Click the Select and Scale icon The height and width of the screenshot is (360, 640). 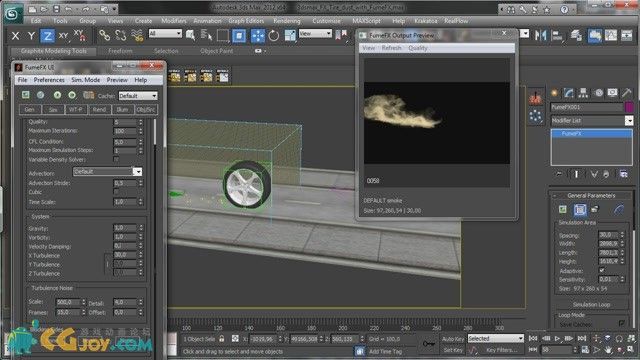click(x=290, y=36)
